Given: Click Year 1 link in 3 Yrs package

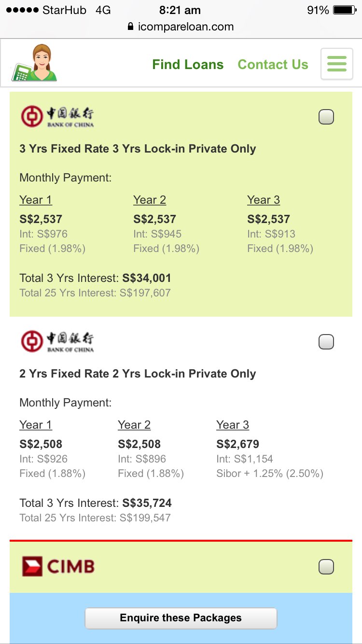Looking at the screenshot, I should coord(36,200).
